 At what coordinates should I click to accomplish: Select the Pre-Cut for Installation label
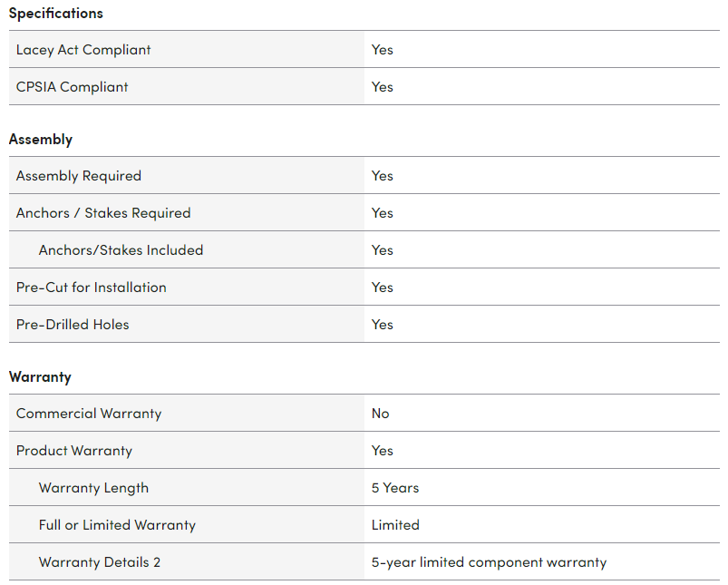92,288
